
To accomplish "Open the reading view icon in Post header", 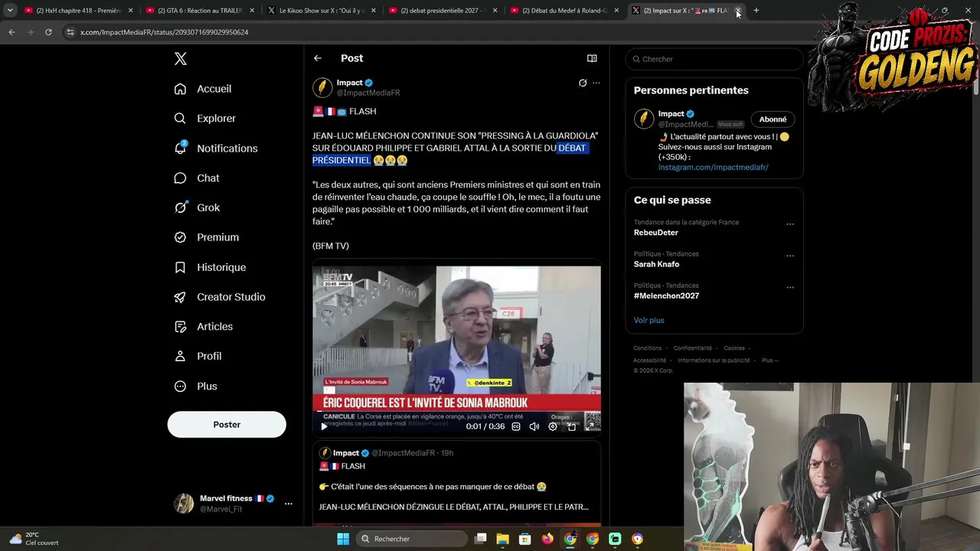I will pyautogui.click(x=592, y=58).
